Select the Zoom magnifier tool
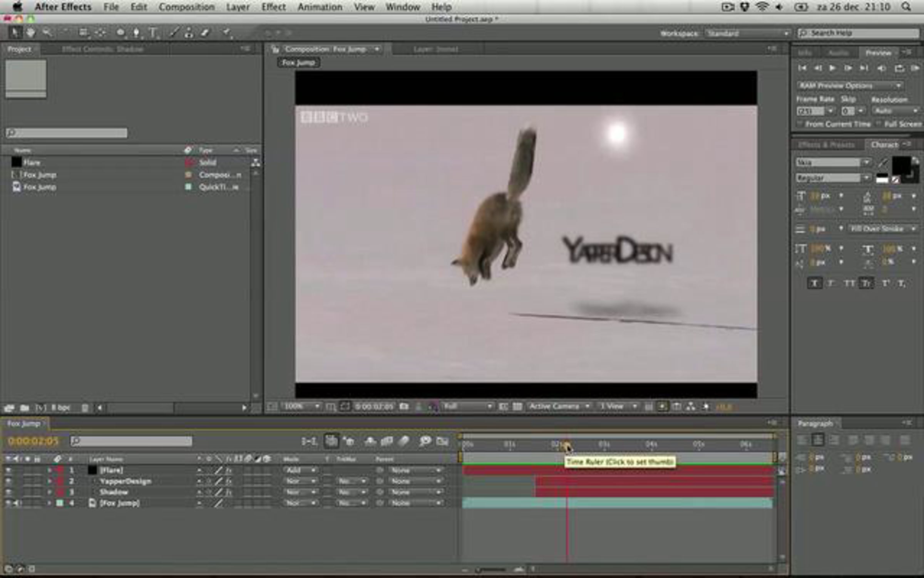This screenshot has width=924, height=578. (x=47, y=33)
